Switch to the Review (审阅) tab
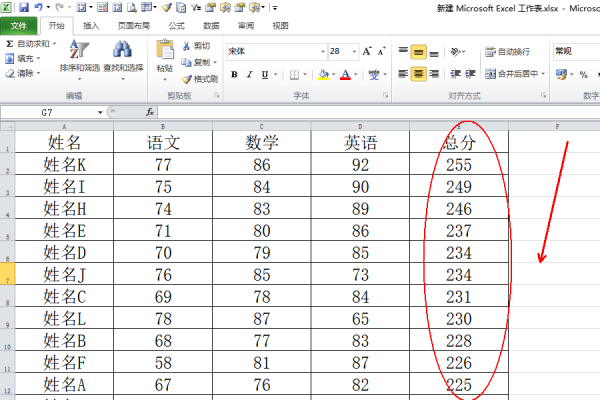600x400 pixels. tap(246, 26)
